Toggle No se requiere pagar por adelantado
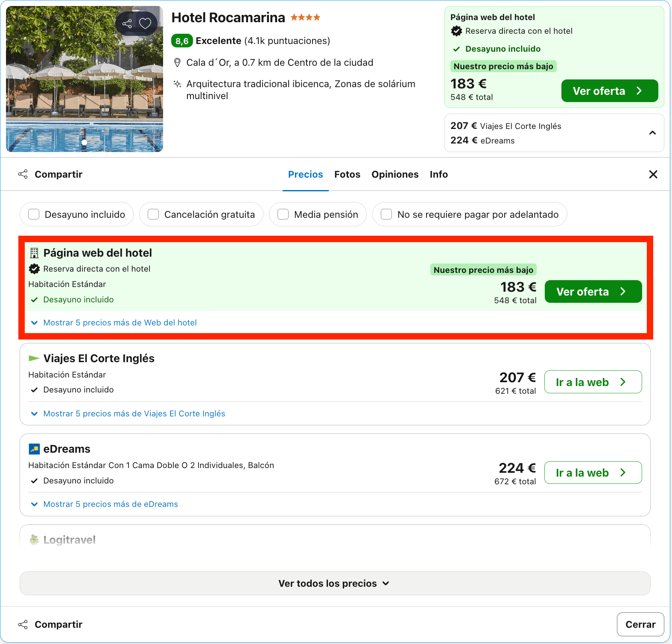The image size is (672, 644). [x=386, y=214]
